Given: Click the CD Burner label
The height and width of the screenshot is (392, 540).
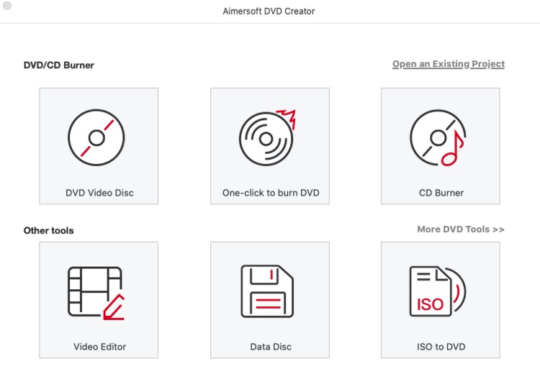Looking at the screenshot, I should (441, 193).
